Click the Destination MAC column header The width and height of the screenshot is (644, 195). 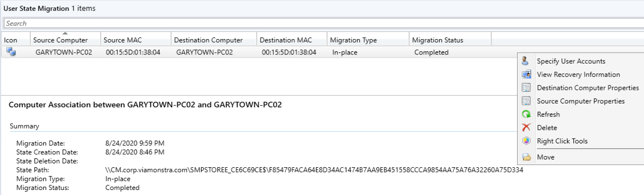click(286, 40)
